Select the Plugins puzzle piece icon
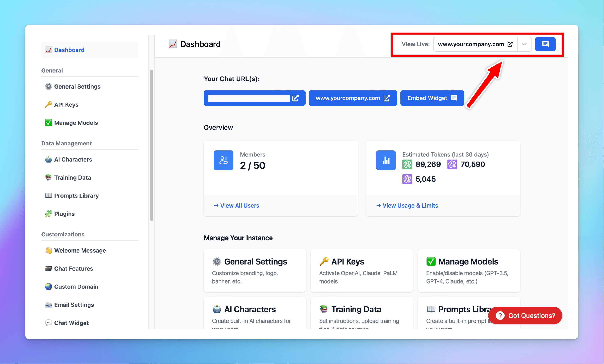Viewport: 604px width, 364px height. 48,214
